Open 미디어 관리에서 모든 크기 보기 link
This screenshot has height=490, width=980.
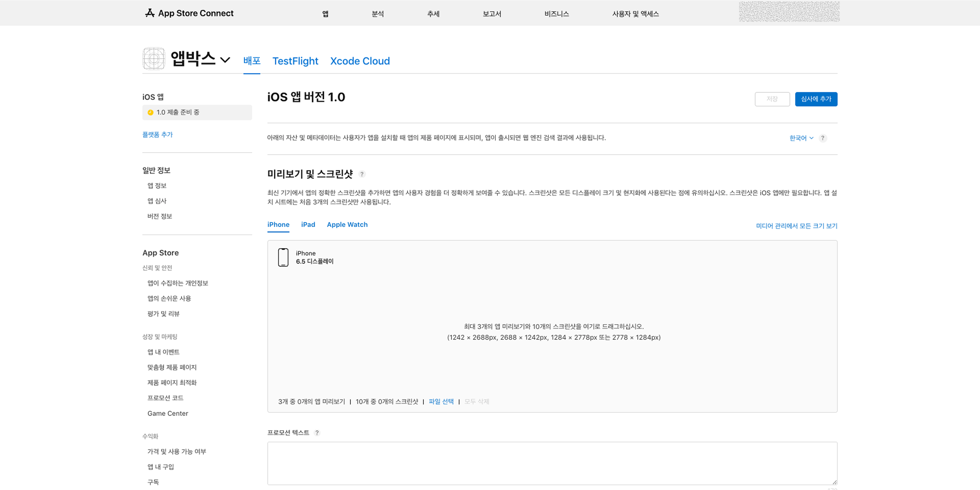click(797, 226)
